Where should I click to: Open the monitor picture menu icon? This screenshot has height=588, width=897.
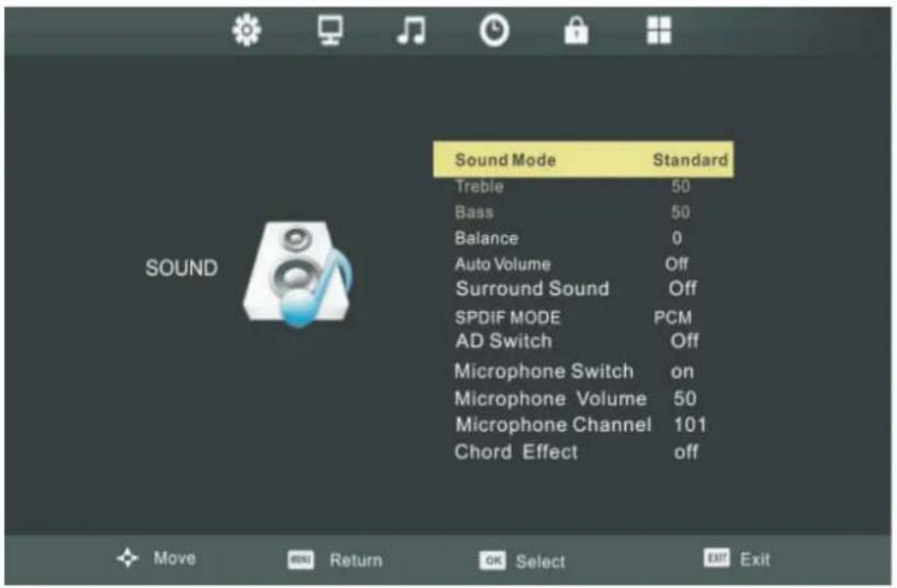pyautogui.click(x=331, y=30)
